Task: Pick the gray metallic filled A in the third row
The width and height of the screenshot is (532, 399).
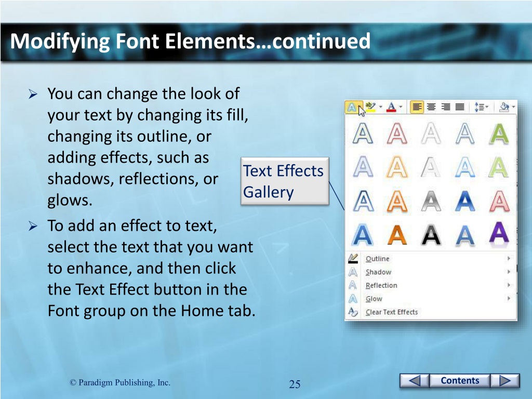Action: click(x=431, y=201)
